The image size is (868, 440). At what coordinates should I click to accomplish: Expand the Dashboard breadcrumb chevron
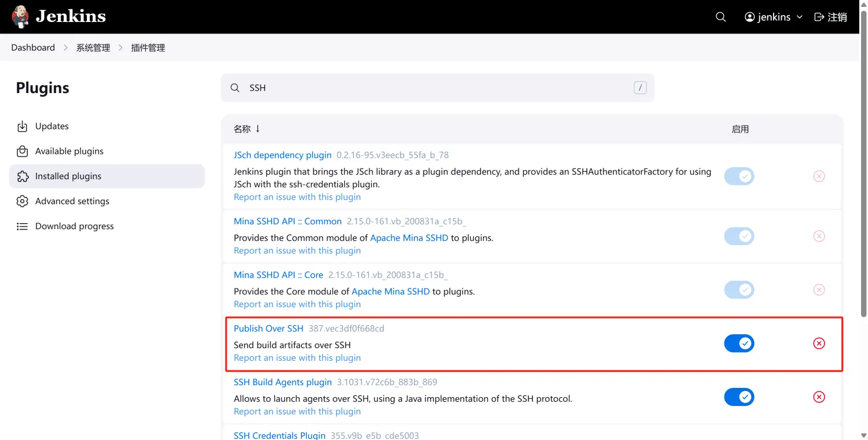click(x=65, y=47)
